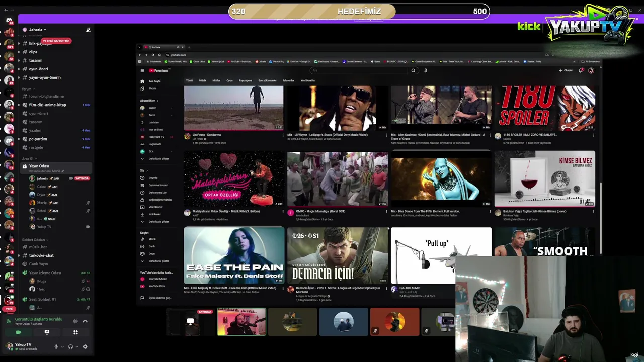
Task: Click the YouTube voice search microphone
Action: pos(425,71)
